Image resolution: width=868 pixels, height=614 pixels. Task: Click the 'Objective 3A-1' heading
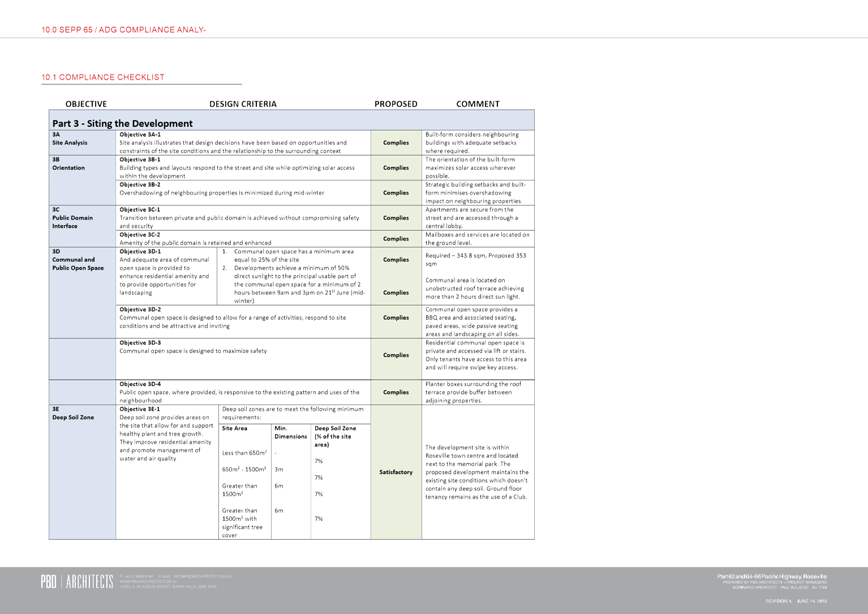[140, 135]
